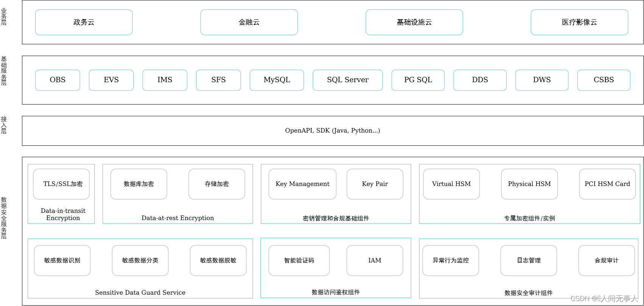Viewport: 644px width, 306px height.
Task: Click the IMS service box
Action: (165, 80)
